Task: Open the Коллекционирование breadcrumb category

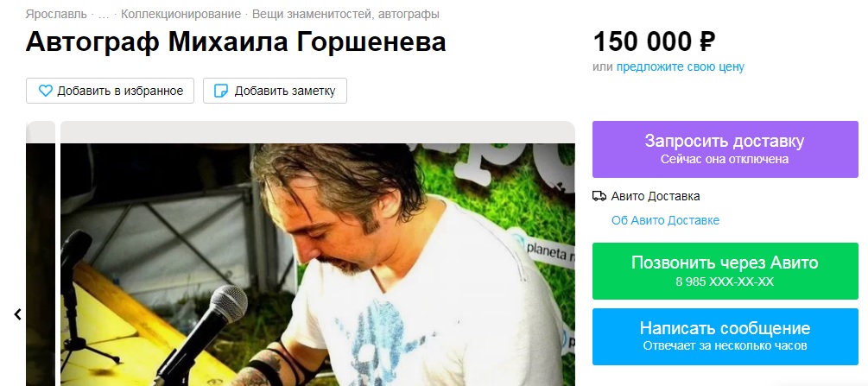Action: tap(181, 15)
